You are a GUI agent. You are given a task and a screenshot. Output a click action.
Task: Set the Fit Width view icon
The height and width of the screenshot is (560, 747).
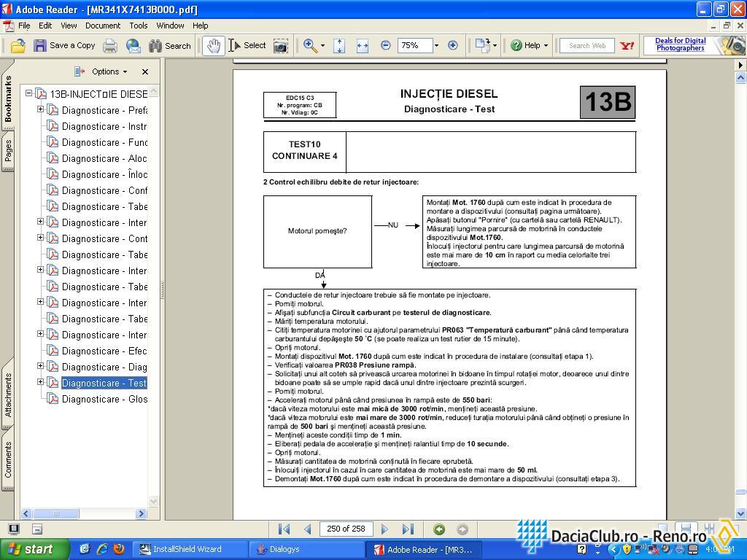tap(363, 46)
